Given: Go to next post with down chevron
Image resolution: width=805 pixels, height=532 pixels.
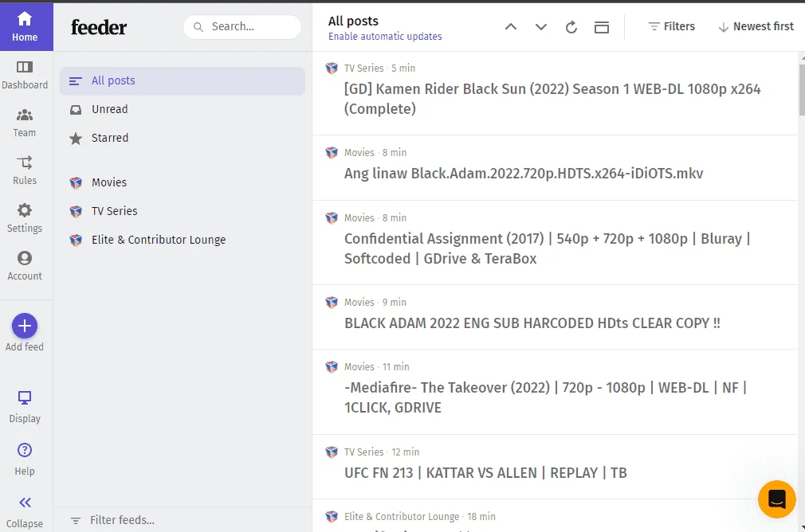Looking at the screenshot, I should coord(541,26).
